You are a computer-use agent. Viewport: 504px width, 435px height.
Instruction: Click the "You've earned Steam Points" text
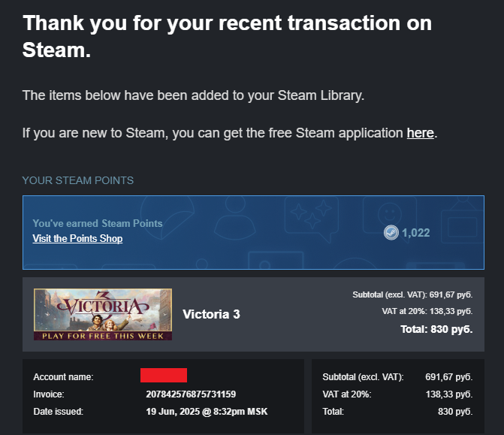(x=98, y=223)
